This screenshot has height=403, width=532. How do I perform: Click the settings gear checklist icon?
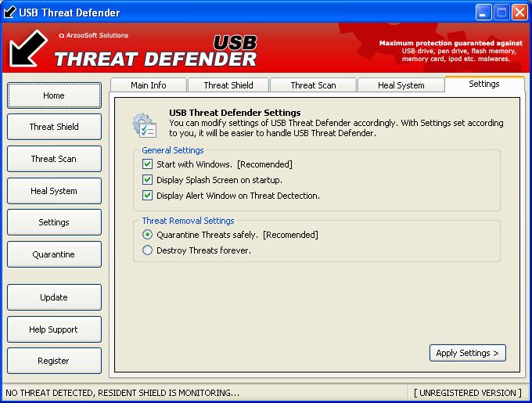click(x=145, y=125)
